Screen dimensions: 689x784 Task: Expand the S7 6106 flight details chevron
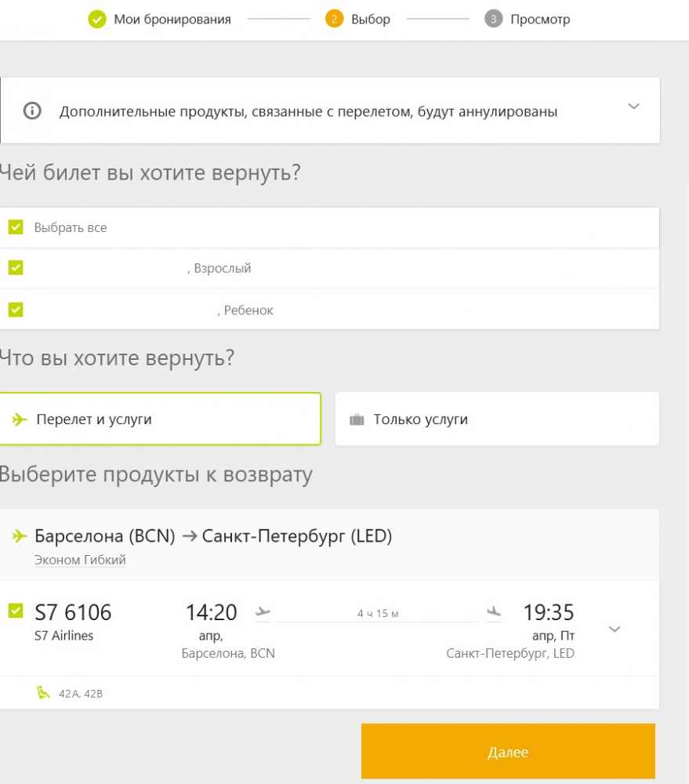pyautogui.click(x=615, y=629)
